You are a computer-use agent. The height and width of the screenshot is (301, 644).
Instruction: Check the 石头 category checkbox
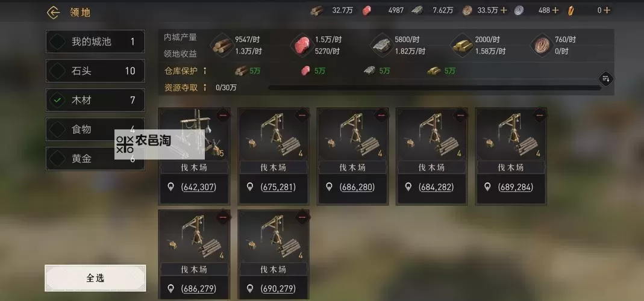pyautogui.click(x=57, y=71)
